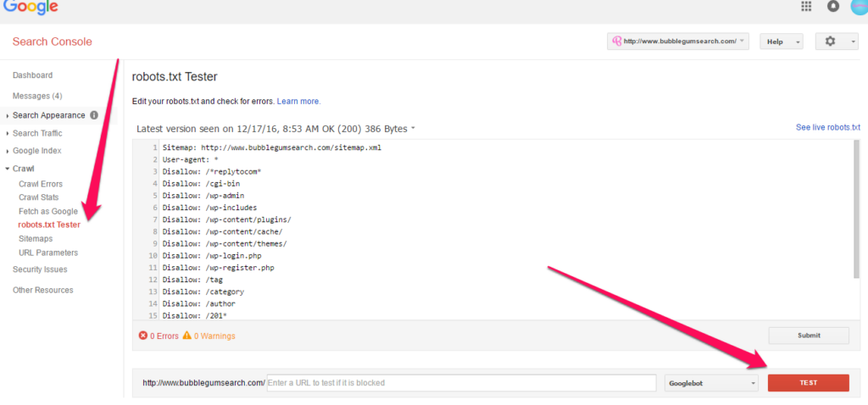Viewport: 868px width, 405px height.
Task: Click the Disallow: /tag line
Action: [x=192, y=280]
